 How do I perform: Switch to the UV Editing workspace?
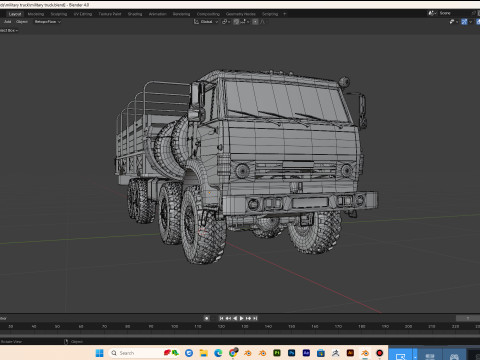click(83, 14)
